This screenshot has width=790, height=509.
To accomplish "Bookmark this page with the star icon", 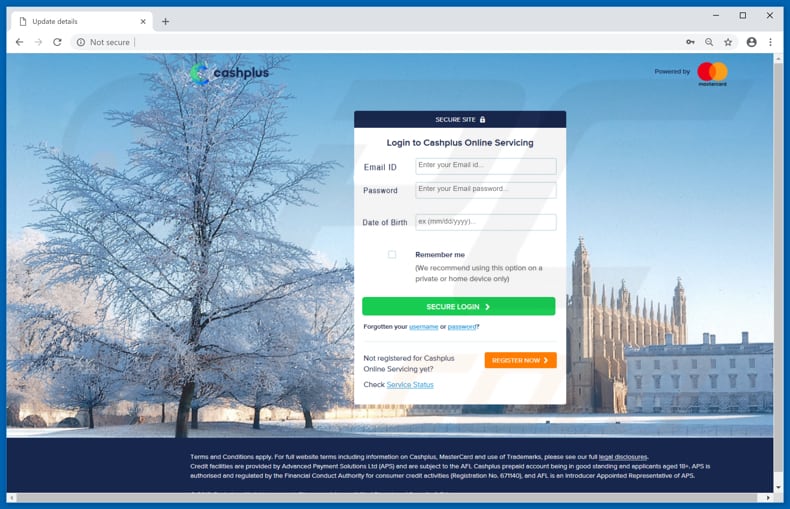I will coord(728,42).
